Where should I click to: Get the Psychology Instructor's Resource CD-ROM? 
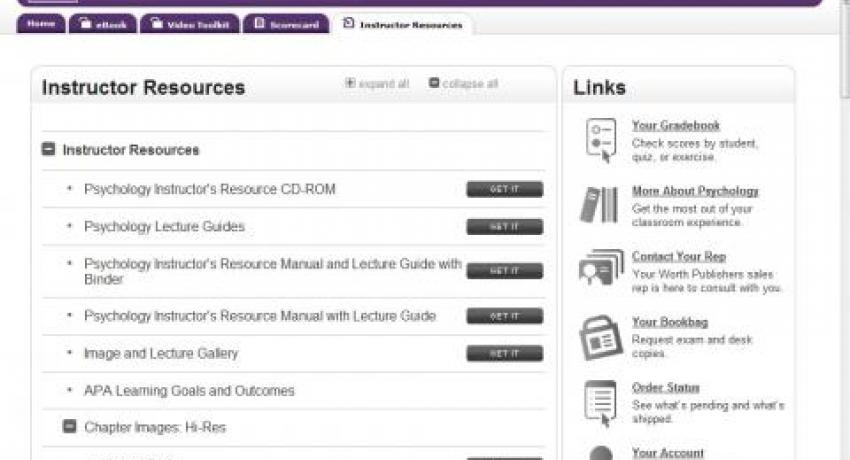point(505,189)
